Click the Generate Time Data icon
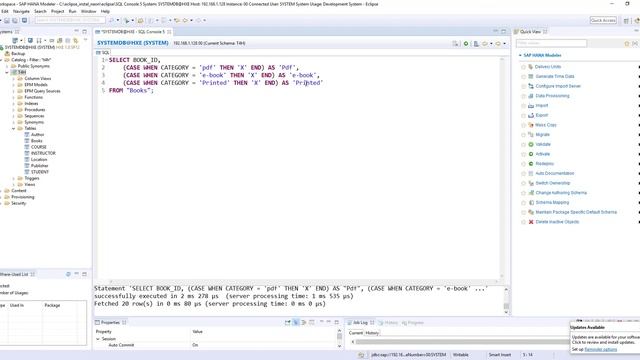640x360 pixels. tap(531, 76)
